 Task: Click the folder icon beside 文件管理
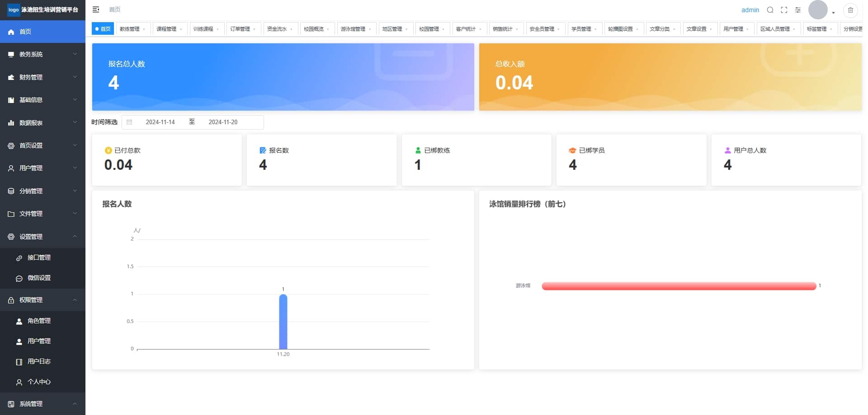coord(11,214)
